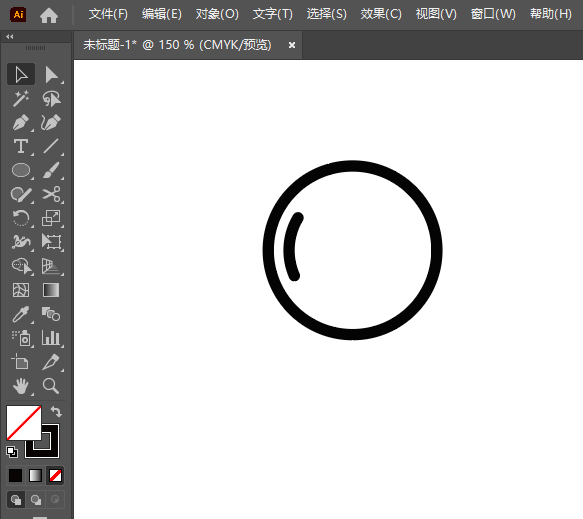The image size is (583, 519).
Task: Select the Perspective Grid tool
Action: point(51,266)
